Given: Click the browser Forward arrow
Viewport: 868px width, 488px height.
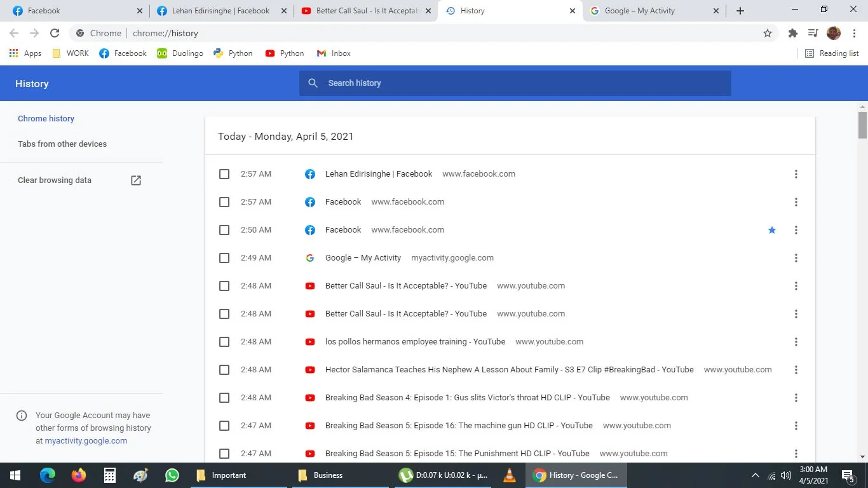Looking at the screenshot, I should coord(34,33).
